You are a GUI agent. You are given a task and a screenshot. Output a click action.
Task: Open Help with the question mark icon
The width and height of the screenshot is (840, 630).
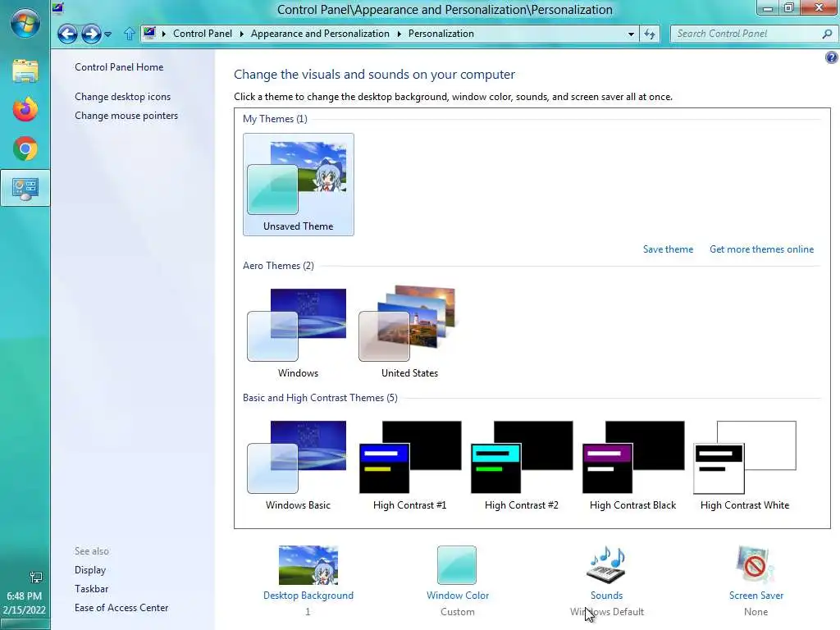[x=832, y=57]
